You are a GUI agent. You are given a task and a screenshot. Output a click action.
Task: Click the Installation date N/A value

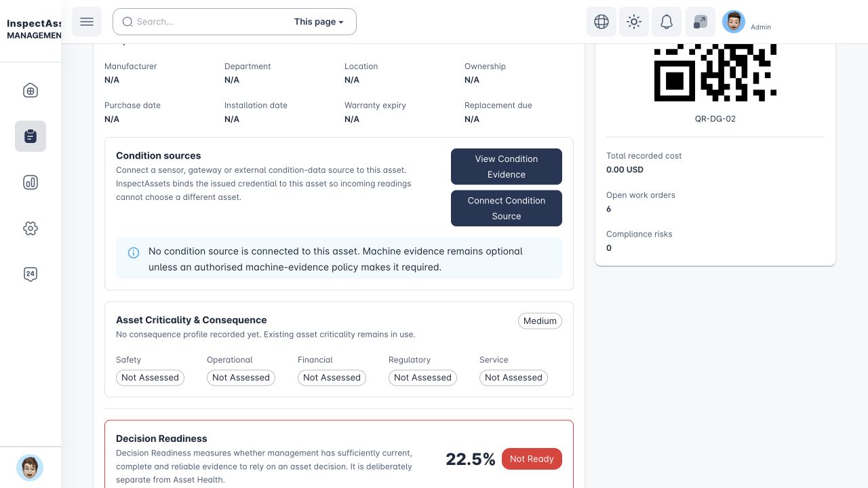tap(232, 119)
